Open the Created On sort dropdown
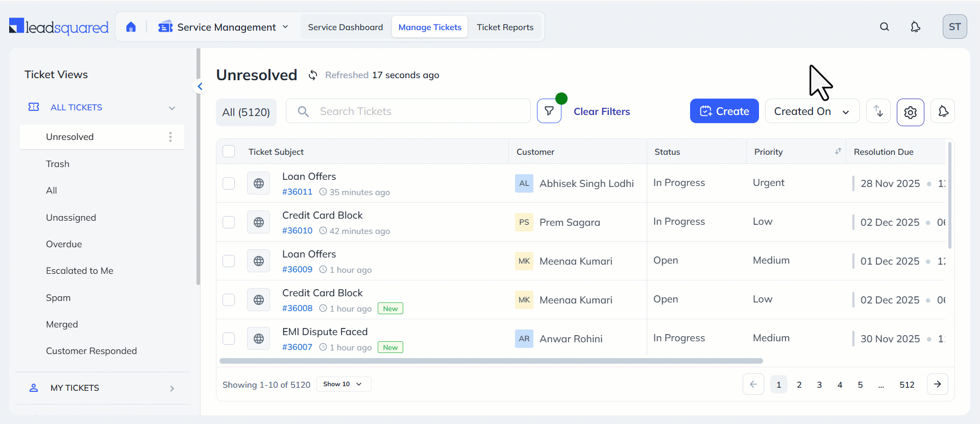980x424 pixels. point(812,111)
